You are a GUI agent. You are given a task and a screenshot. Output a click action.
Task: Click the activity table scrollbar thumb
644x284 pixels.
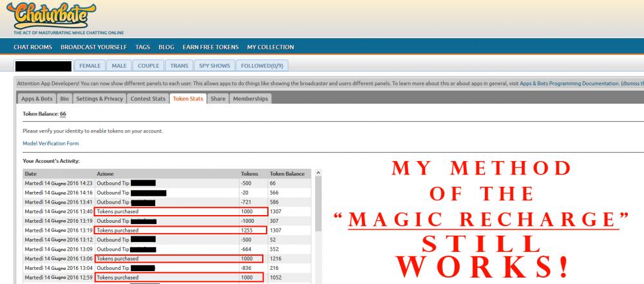pos(318,204)
